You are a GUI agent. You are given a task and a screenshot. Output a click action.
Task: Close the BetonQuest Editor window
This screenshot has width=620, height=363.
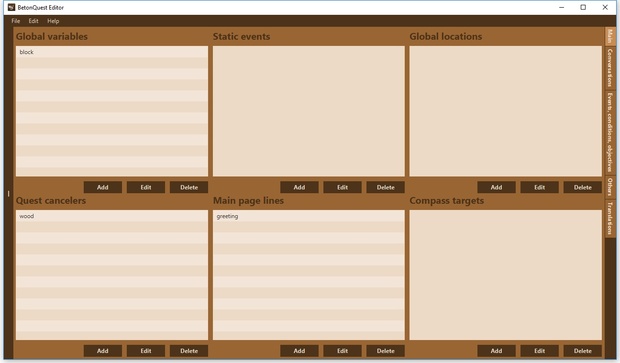pos(605,7)
